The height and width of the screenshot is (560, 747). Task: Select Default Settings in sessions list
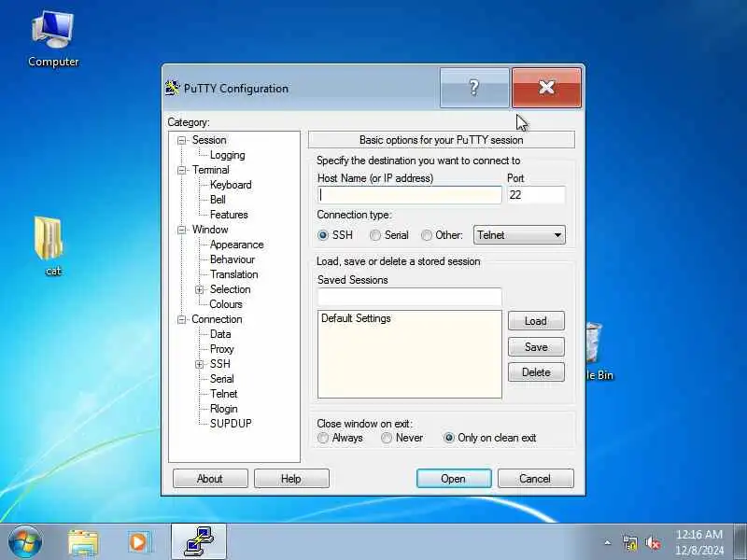[x=356, y=318]
